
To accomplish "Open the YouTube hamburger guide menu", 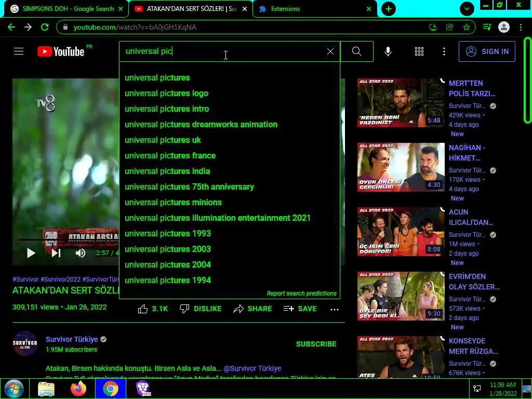I will click(x=19, y=51).
